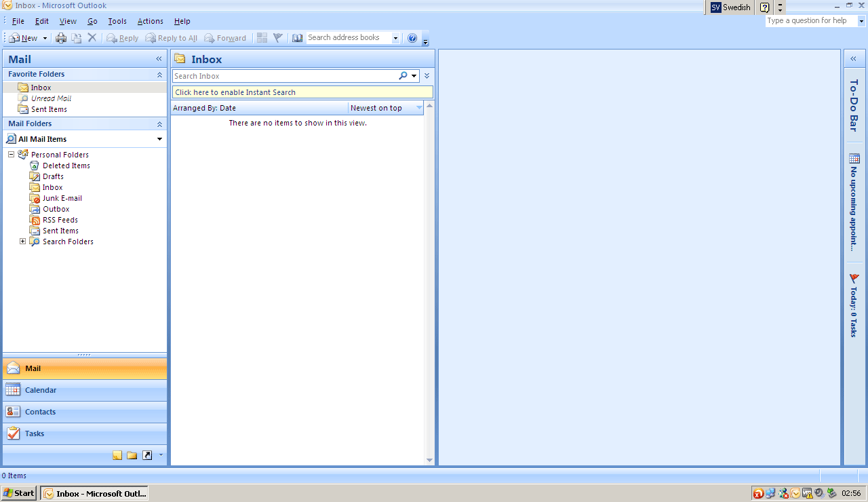
Task: Switch to the Contacts pane
Action: point(85,412)
